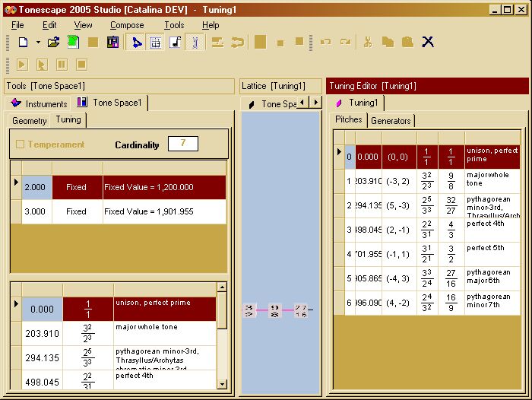Select the music note tool icon
The height and width of the screenshot is (400, 532).
[x=176, y=43]
